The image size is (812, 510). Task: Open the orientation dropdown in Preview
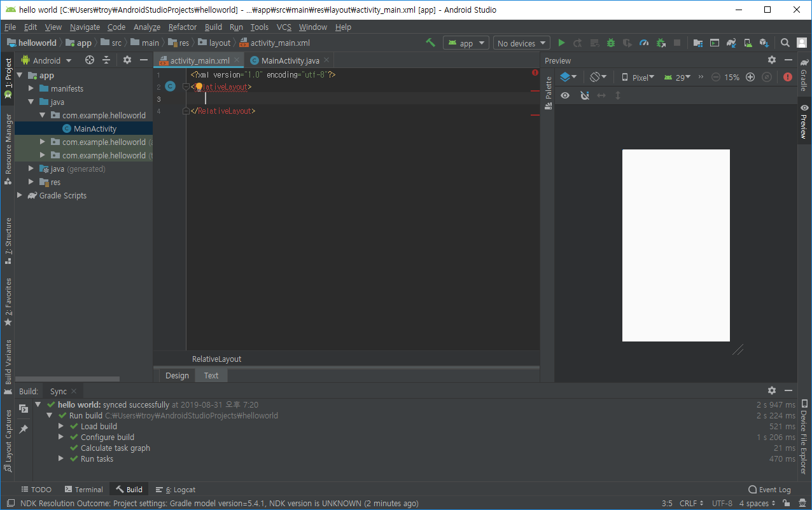pos(598,77)
